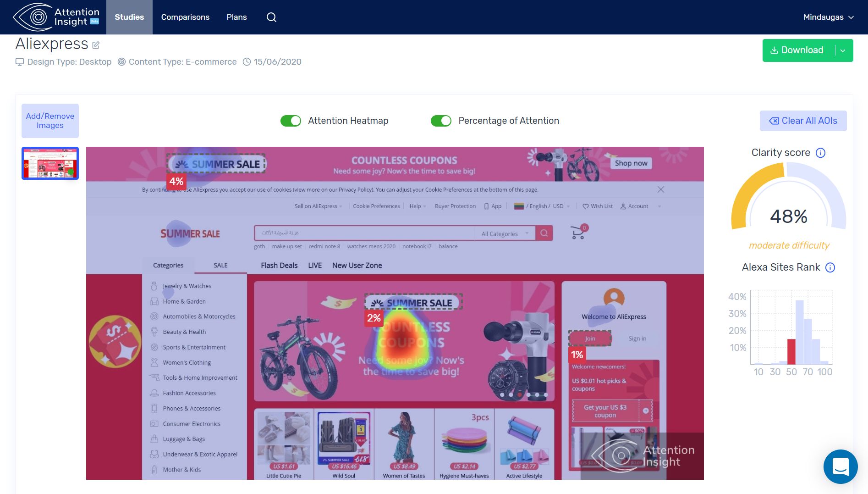Open the Attention Insight logo home
This screenshot has width=868, height=494.
click(56, 17)
